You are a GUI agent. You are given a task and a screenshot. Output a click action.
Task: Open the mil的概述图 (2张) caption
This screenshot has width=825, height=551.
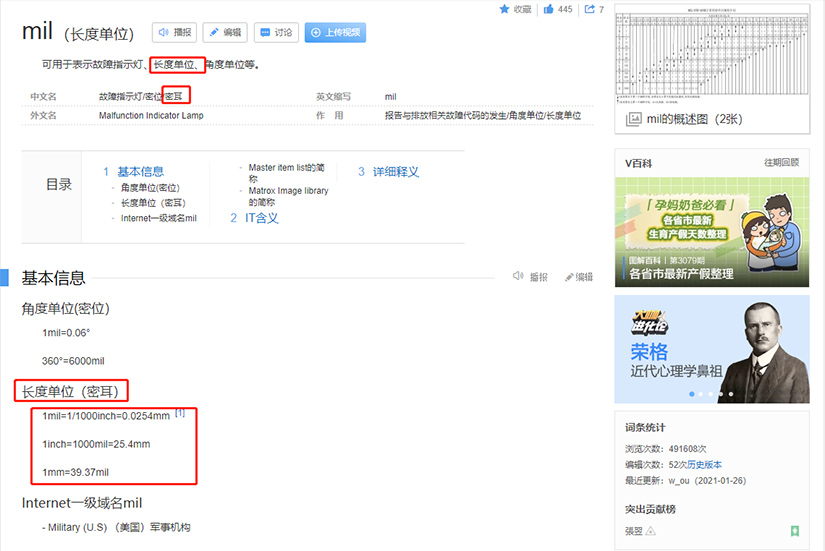[694, 119]
